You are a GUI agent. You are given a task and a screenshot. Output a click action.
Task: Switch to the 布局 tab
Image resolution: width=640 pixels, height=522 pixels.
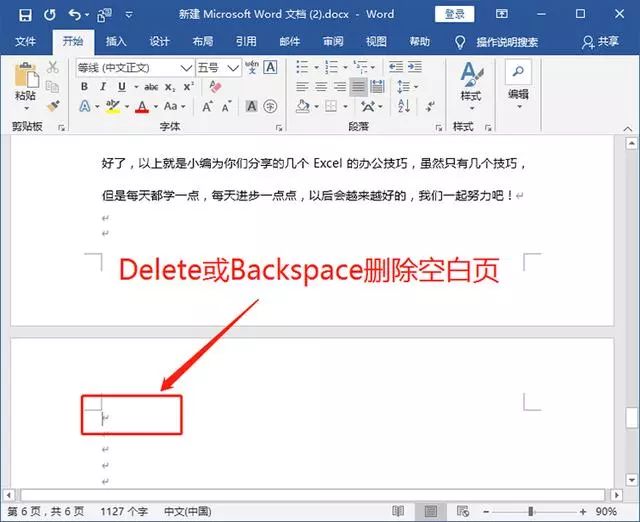pos(203,41)
